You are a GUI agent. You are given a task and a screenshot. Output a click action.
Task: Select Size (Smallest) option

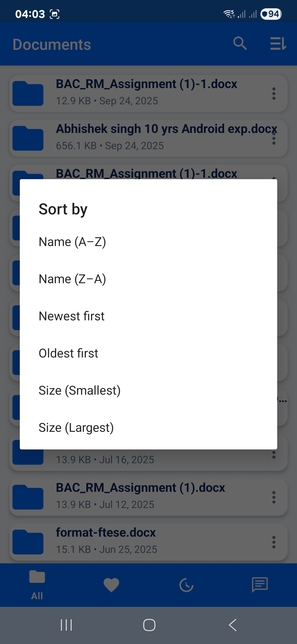[79, 391]
